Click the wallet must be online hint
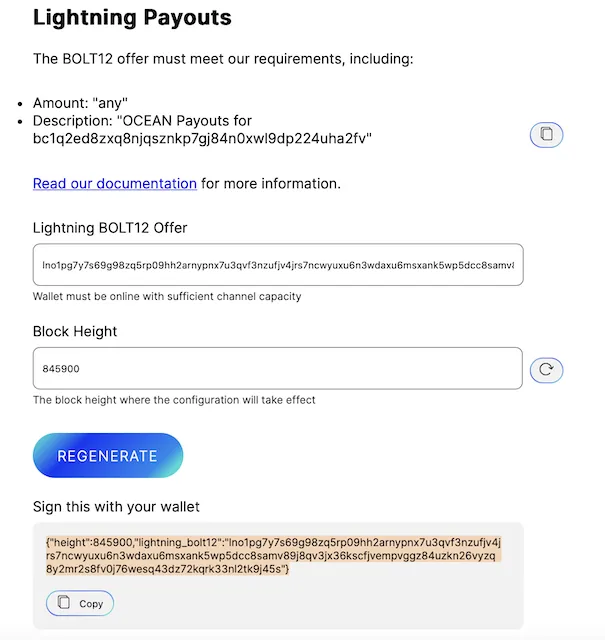The height and width of the screenshot is (640, 605). click(167, 297)
